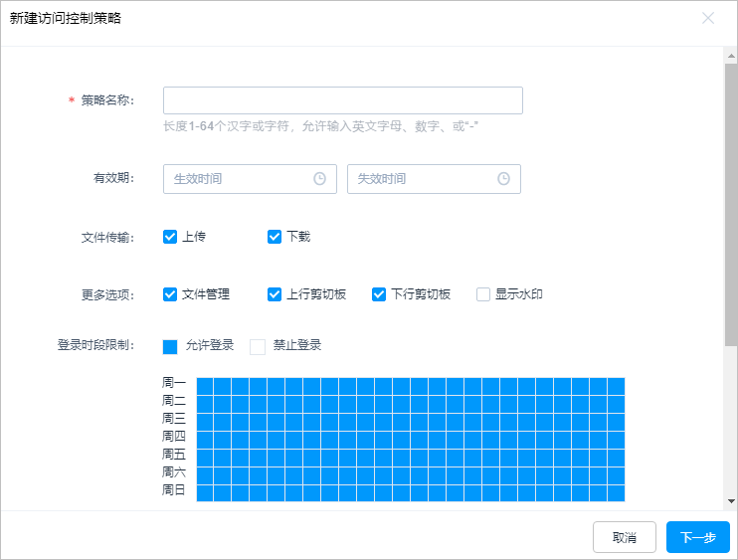The height and width of the screenshot is (560, 738).
Task: Click the 下一步 button
Action: point(697,537)
